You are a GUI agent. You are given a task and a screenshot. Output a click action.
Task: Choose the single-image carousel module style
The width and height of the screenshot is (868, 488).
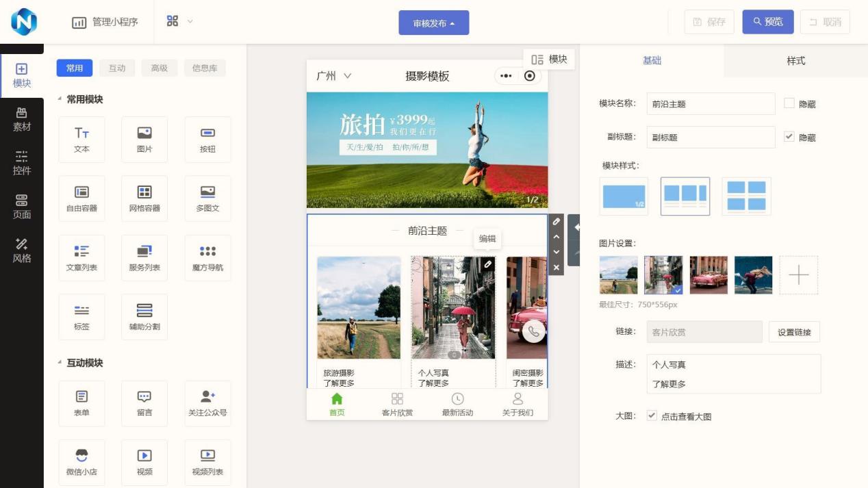coord(624,196)
